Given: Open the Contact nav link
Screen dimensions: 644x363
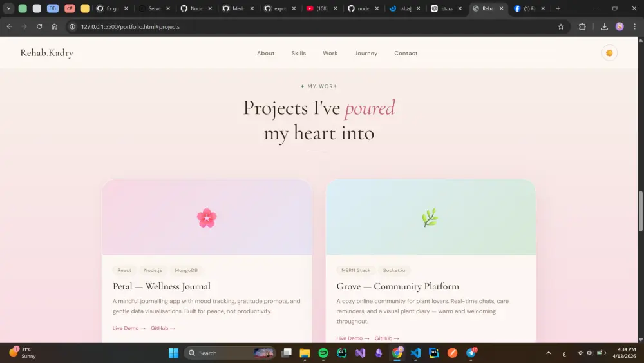Looking at the screenshot, I should 405,53.
